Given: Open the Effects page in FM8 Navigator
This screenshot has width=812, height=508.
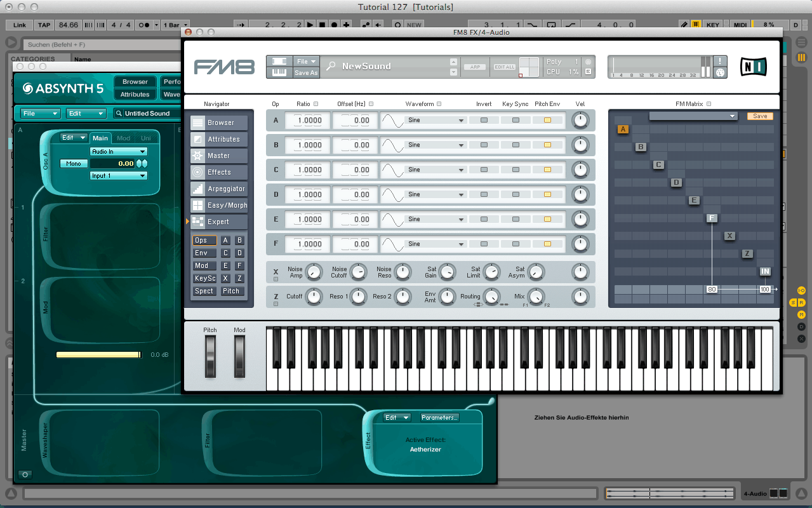Looking at the screenshot, I should pos(218,172).
